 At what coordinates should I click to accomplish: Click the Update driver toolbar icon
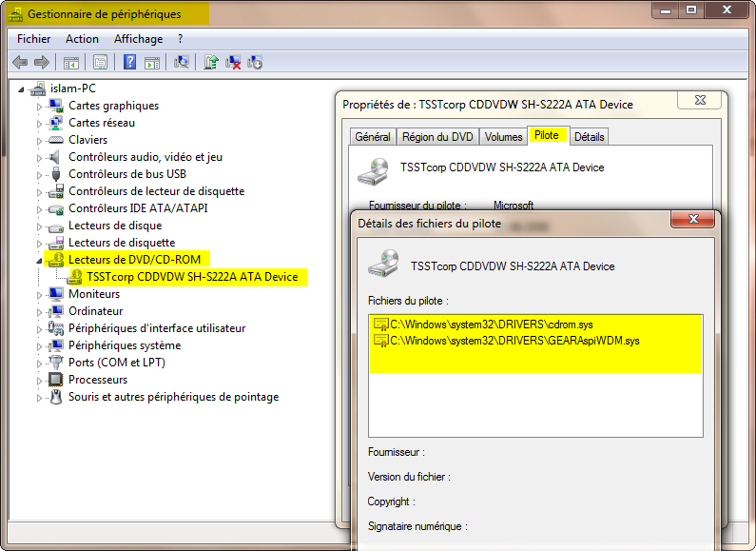click(211, 63)
